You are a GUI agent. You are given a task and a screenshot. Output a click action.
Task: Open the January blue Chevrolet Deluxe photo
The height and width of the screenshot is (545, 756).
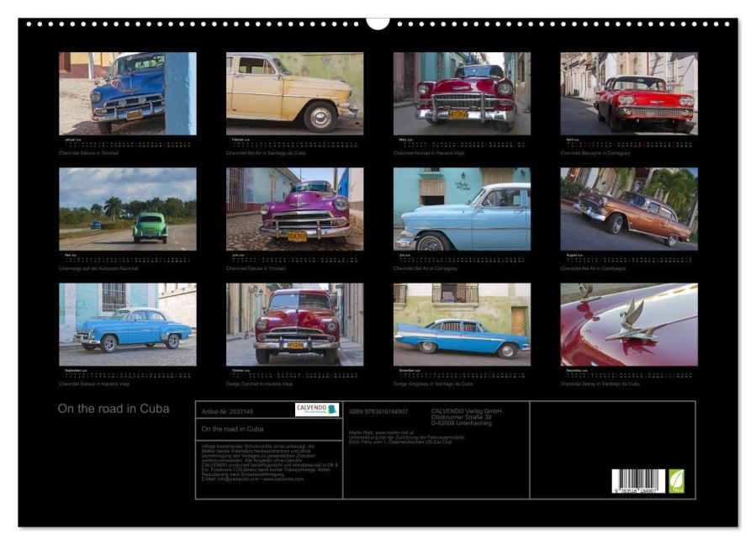click(128, 93)
